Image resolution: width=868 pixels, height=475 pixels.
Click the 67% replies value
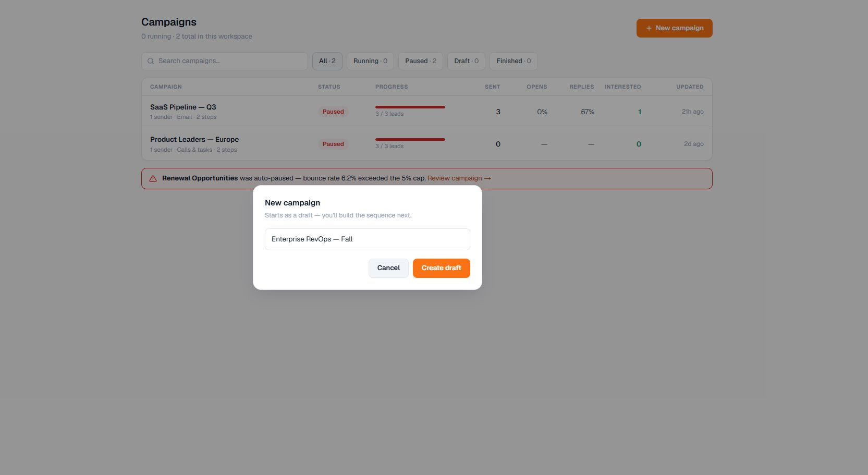click(x=588, y=112)
